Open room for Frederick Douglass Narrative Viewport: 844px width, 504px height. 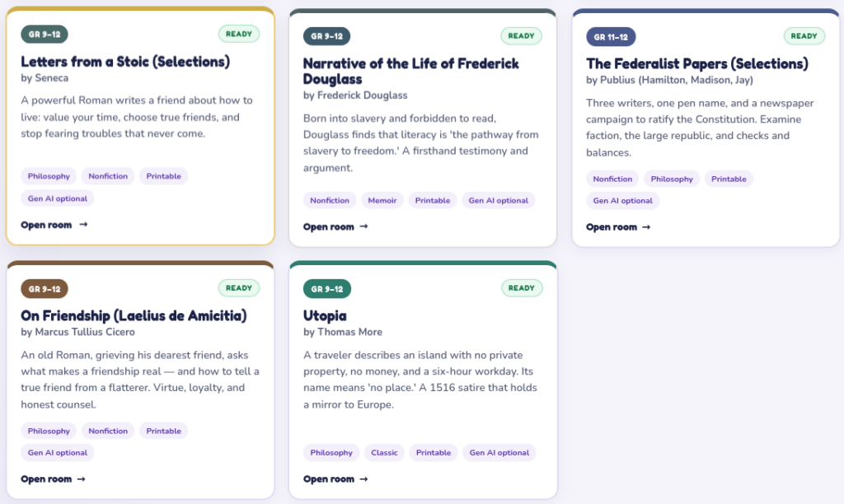[335, 227]
